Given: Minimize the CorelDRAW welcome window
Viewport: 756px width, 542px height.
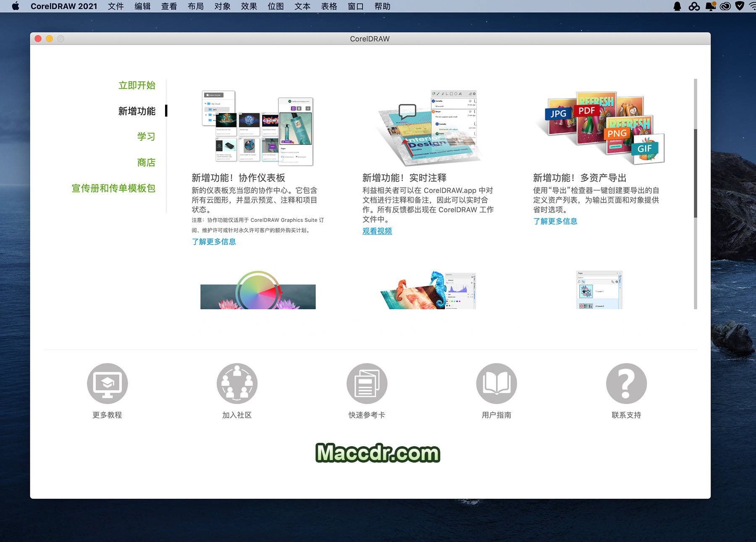Looking at the screenshot, I should 49,39.
